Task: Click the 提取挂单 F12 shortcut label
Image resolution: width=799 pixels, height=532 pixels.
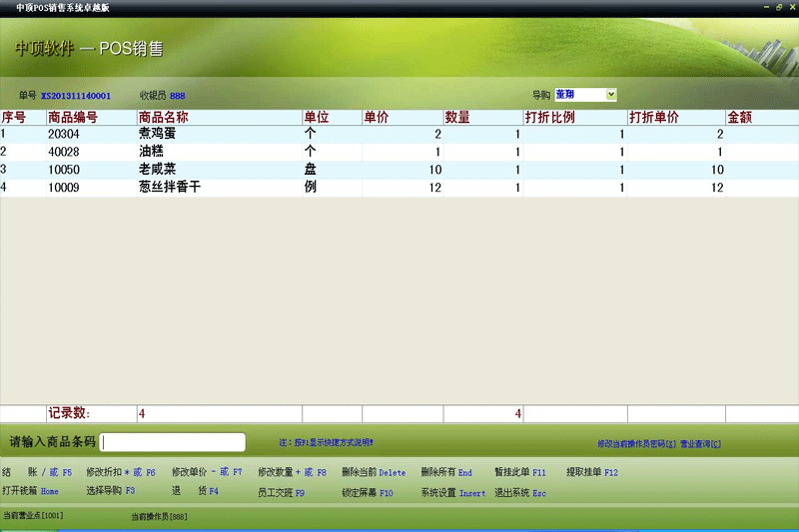Action: click(x=592, y=472)
